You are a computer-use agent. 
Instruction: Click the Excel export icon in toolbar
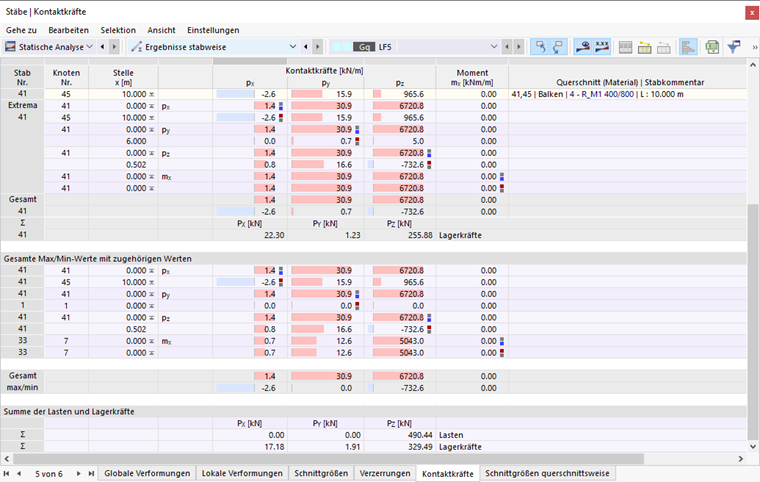coord(712,47)
